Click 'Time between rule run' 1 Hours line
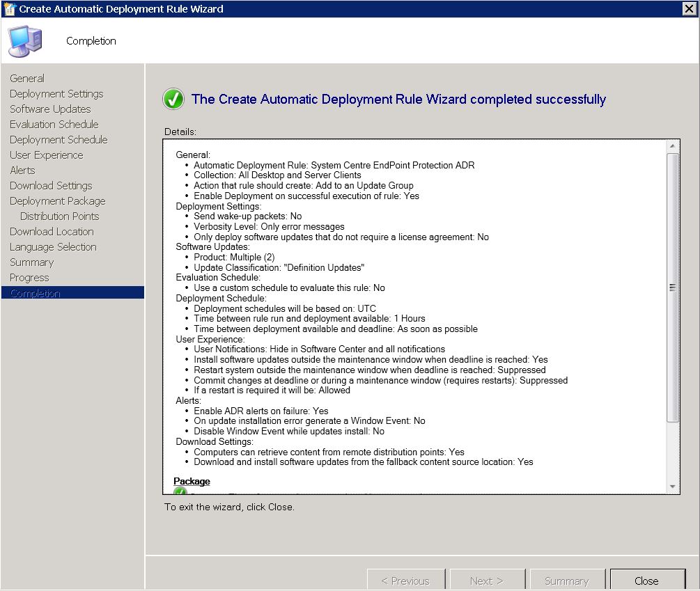Image resolution: width=700 pixels, height=591 pixels. tap(309, 318)
